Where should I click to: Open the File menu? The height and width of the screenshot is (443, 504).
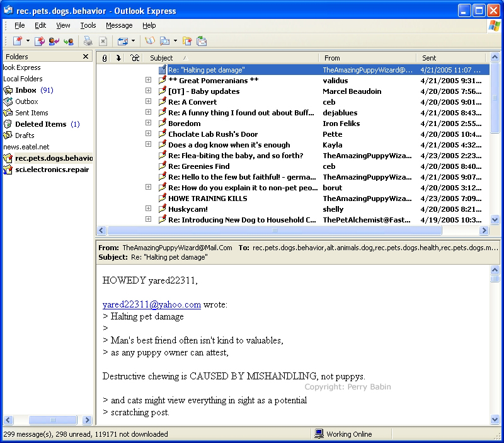20,25
